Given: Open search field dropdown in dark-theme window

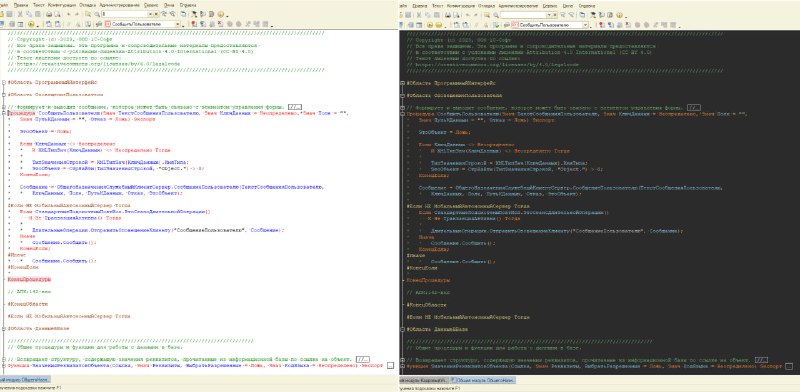Looking at the screenshot, I should pyautogui.click(x=549, y=15).
